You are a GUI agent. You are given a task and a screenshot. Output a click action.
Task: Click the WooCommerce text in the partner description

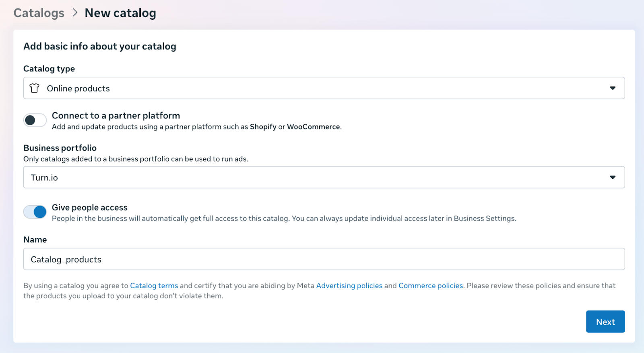coord(313,127)
